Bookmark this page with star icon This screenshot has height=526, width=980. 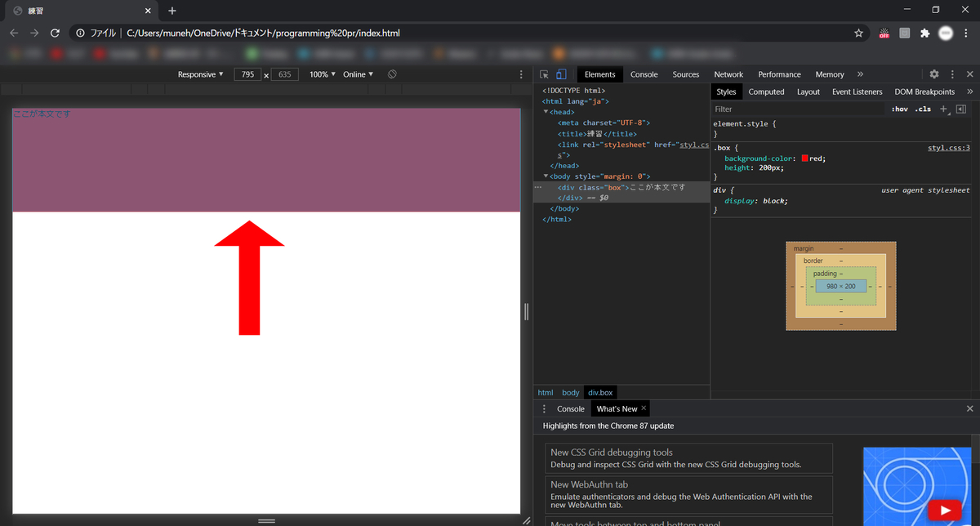[x=858, y=33]
